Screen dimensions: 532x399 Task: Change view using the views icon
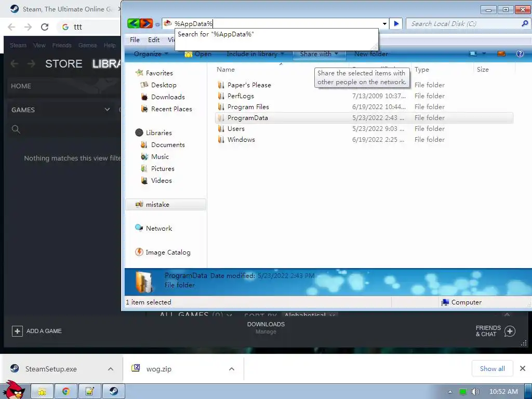coord(473,54)
